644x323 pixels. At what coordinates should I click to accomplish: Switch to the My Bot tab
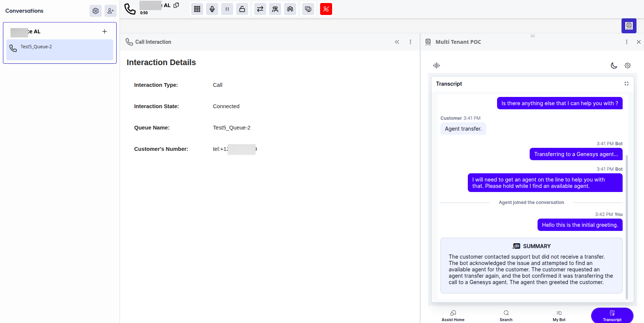pos(559,316)
